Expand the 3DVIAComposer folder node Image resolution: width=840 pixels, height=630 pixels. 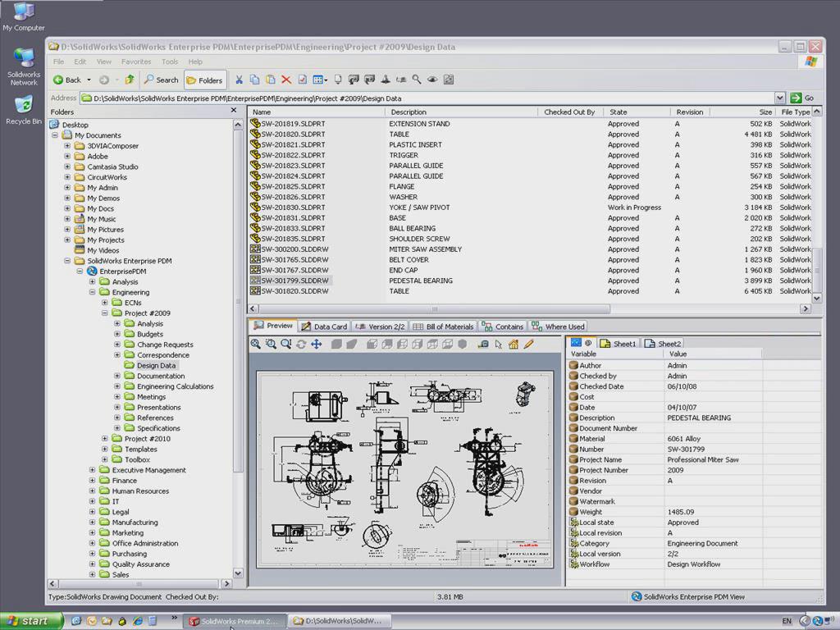(67, 146)
